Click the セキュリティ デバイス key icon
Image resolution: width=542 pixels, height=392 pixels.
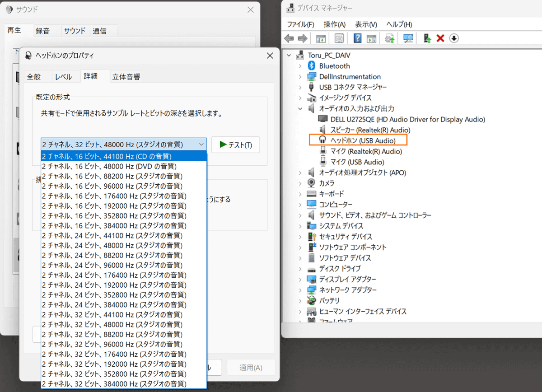tap(311, 236)
